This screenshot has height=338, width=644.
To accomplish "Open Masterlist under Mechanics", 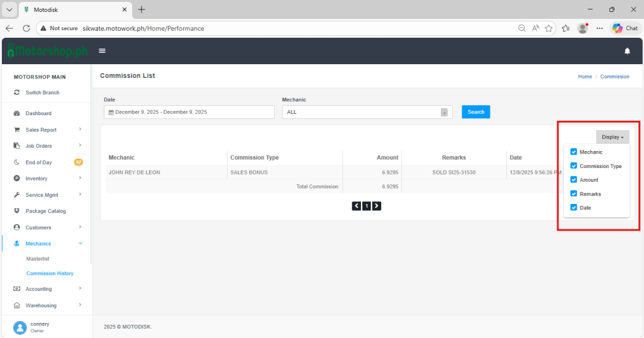I will [38, 259].
